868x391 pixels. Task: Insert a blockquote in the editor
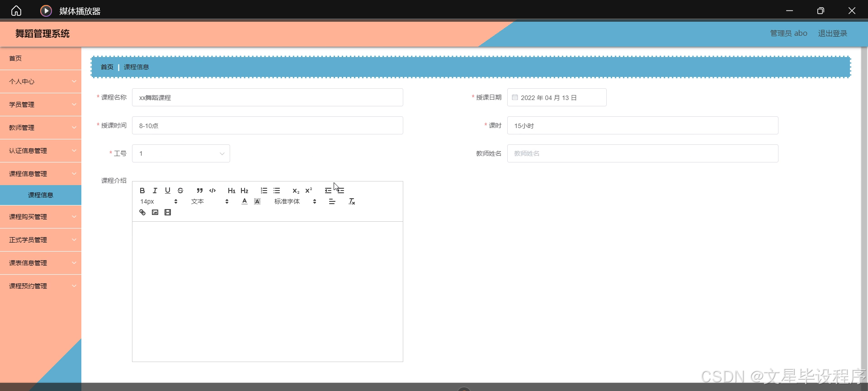200,191
